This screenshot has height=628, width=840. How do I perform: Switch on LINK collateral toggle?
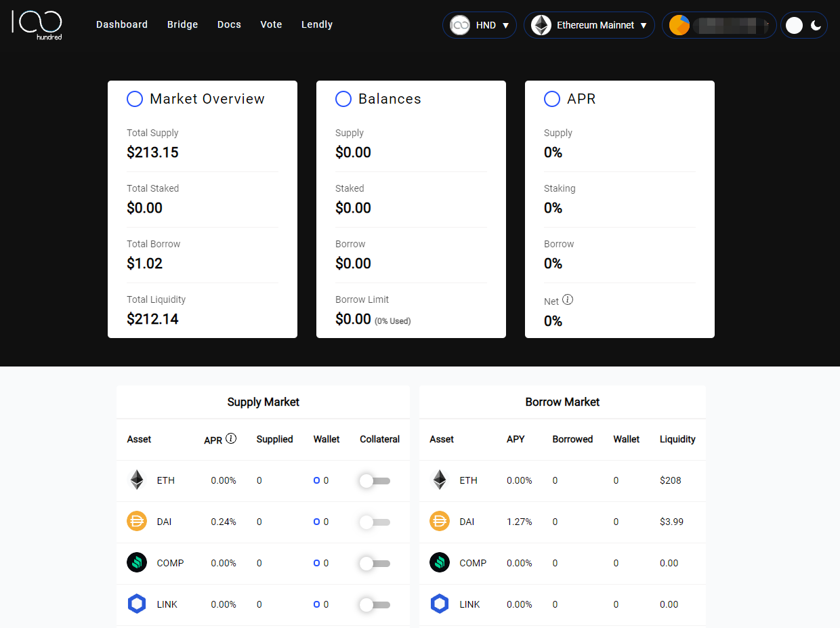point(375,604)
